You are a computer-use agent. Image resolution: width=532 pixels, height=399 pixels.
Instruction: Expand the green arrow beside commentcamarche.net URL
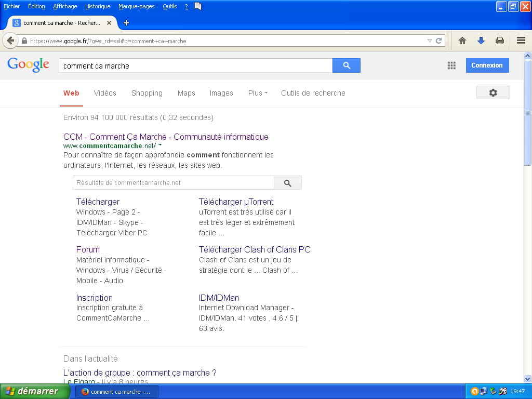pos(160,145)
